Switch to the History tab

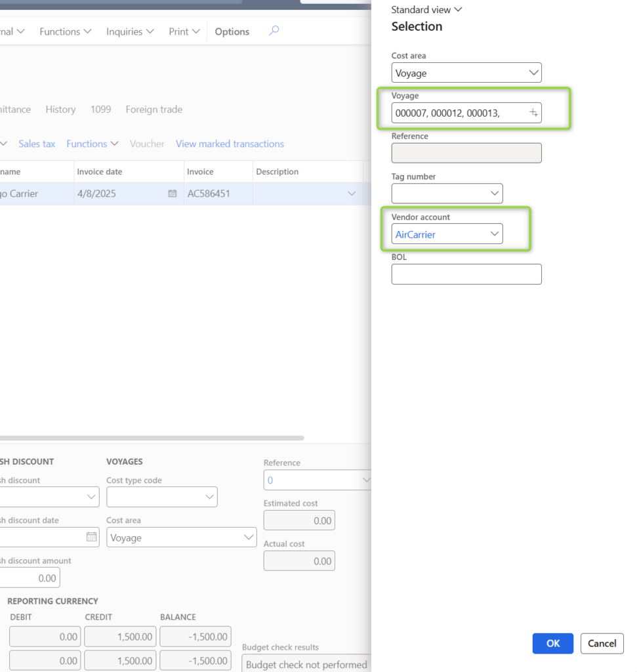pos(60,109)
